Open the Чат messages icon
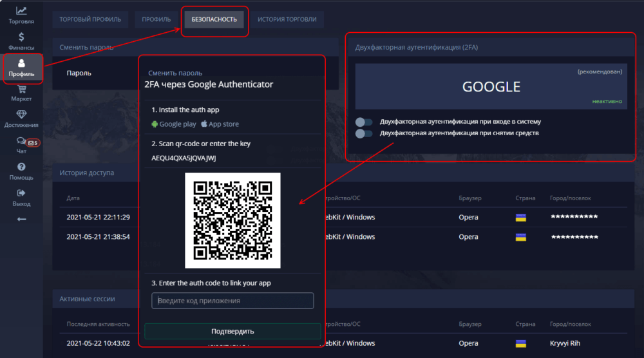Image resolution: width=644 pixels, height=358 pixels. pos(21,141)
